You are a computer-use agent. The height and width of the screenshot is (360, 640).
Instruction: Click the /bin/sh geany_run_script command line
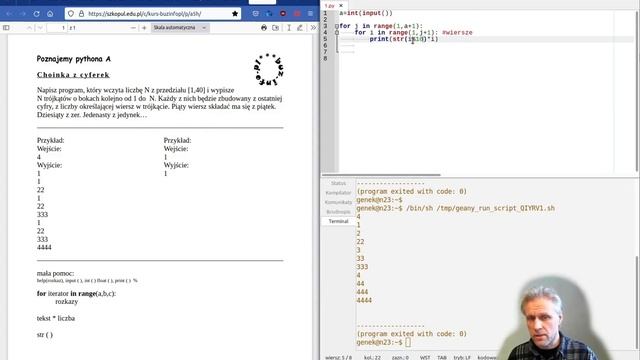pyautogui.click(x=456, y=208)
